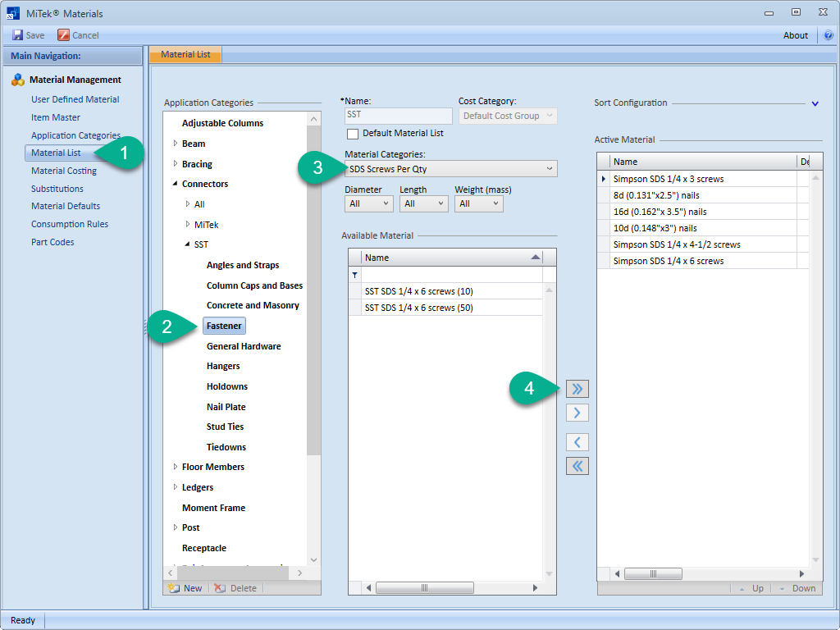Open the Weight (mass) dropdown

(x=479, y=203)
